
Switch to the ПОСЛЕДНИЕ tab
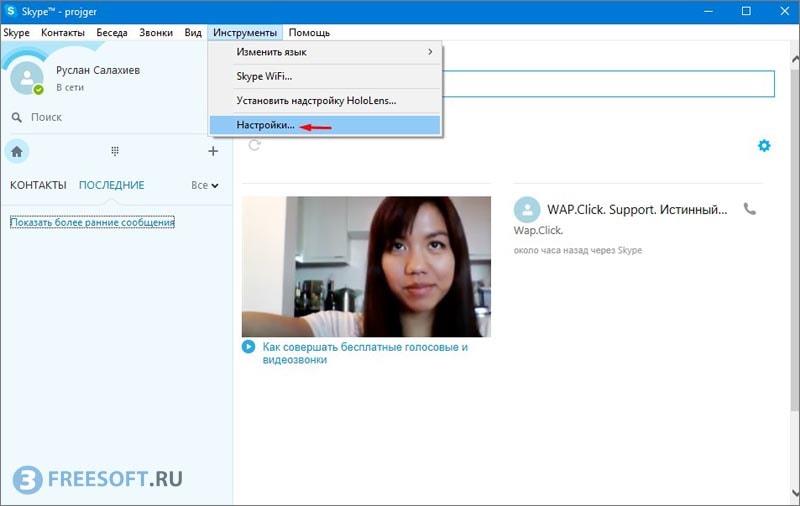pyautogui.click(x=112, y=185)
